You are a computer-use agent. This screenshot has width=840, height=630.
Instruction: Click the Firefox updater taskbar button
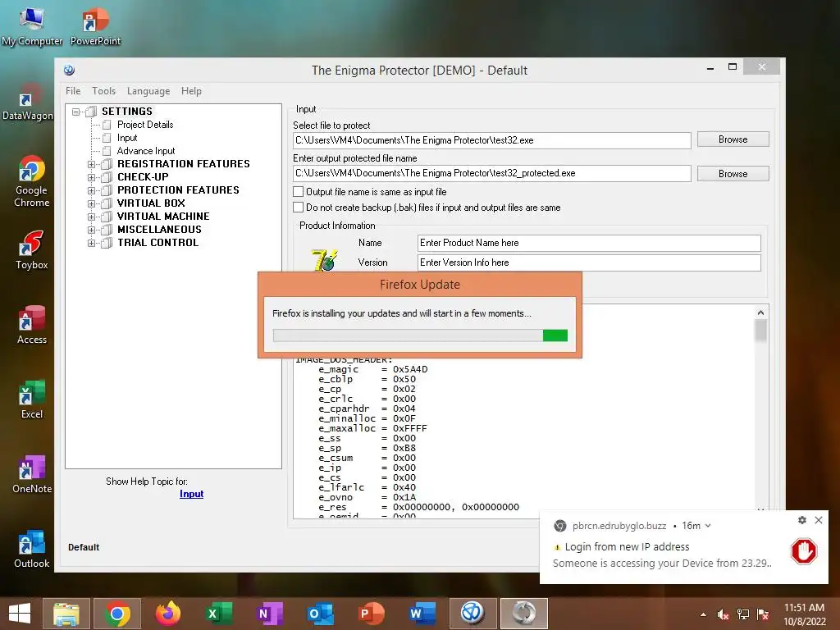524,614
